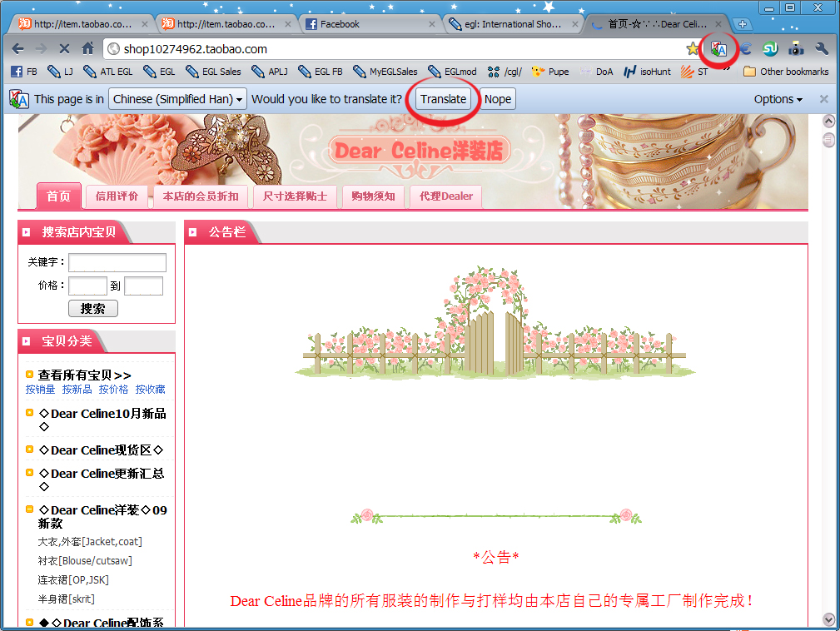
Task: Open the wrench settings menu
Action: point(822,49)
